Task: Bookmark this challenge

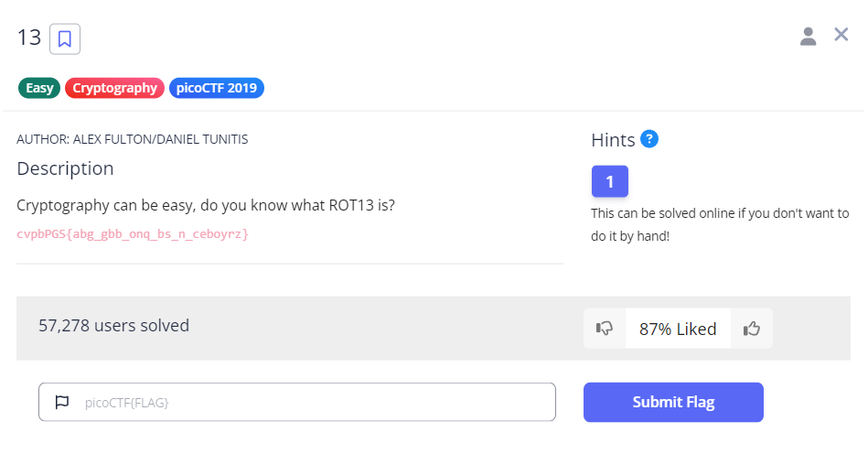Action: 65,38
